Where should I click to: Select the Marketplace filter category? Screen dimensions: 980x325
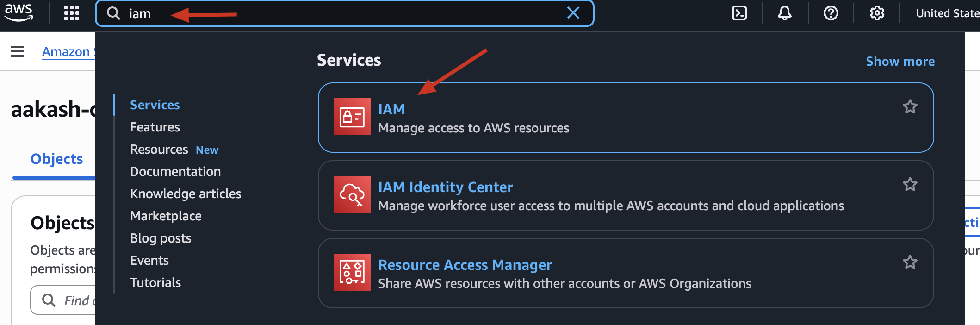(166, 216)
